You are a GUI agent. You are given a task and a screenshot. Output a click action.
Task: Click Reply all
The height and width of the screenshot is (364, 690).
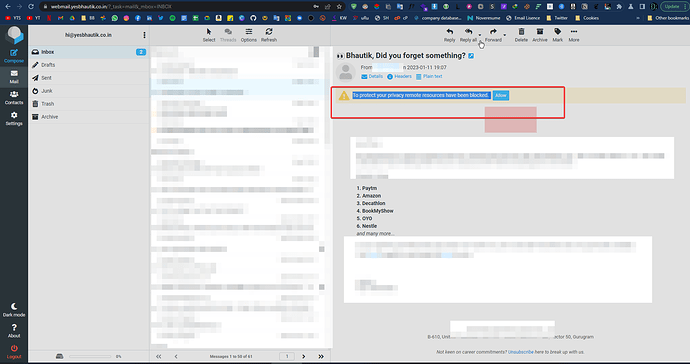tap(468, 35)
